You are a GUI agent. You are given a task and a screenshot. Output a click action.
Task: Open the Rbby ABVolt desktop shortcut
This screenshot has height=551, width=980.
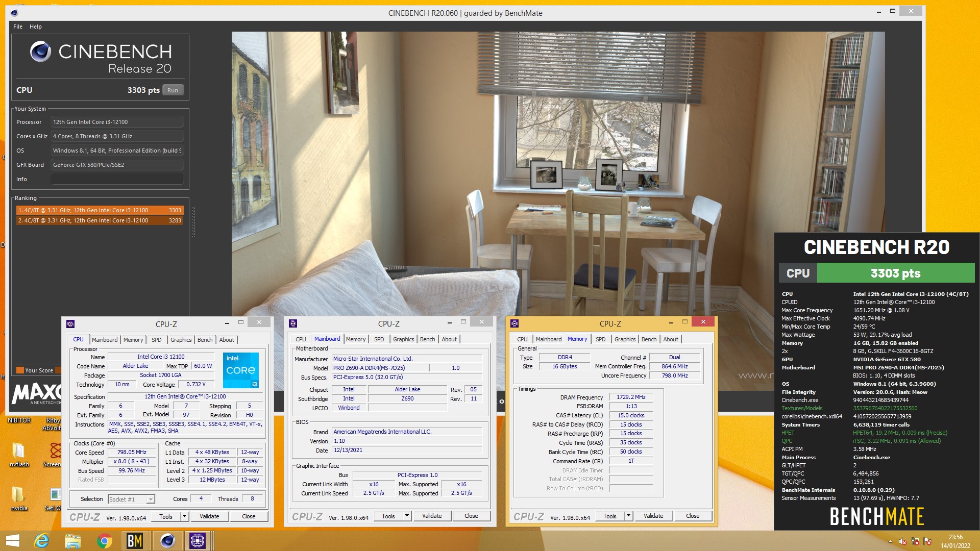coord(53,424)
